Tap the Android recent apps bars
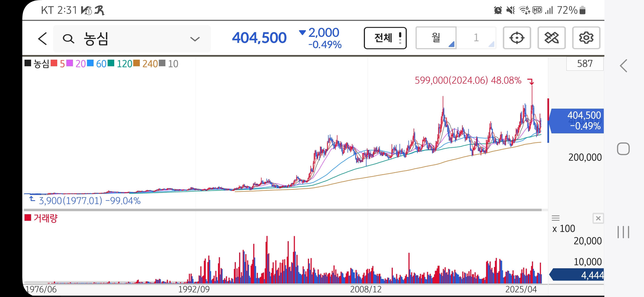 click(623, 232)
